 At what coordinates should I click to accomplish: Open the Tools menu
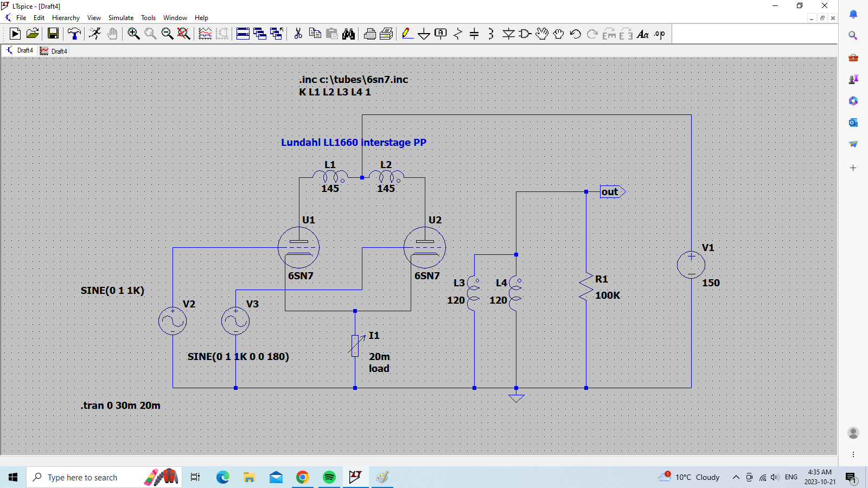pos(148,18)
